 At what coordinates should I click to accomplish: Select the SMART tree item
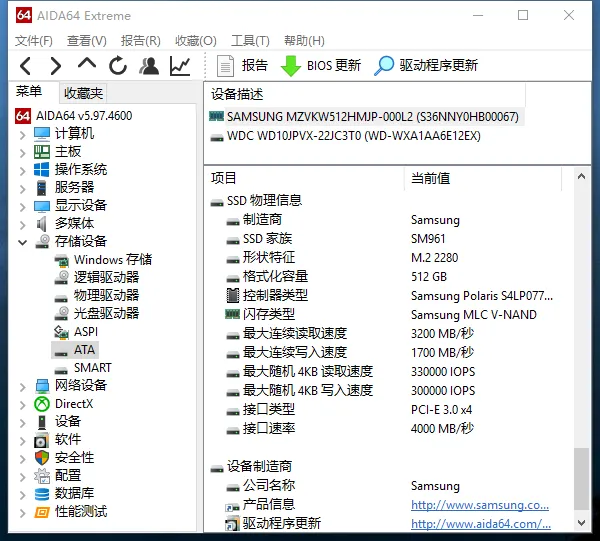[x=83, y=368]
